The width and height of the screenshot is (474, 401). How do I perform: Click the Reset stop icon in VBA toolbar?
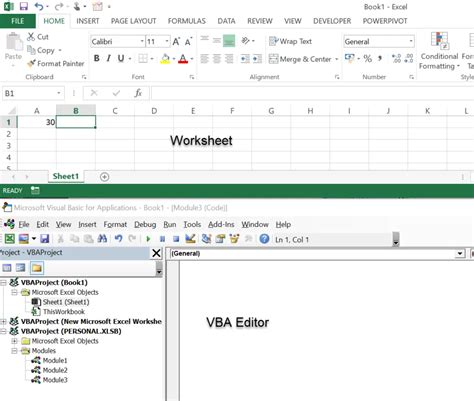click(176, 239)
